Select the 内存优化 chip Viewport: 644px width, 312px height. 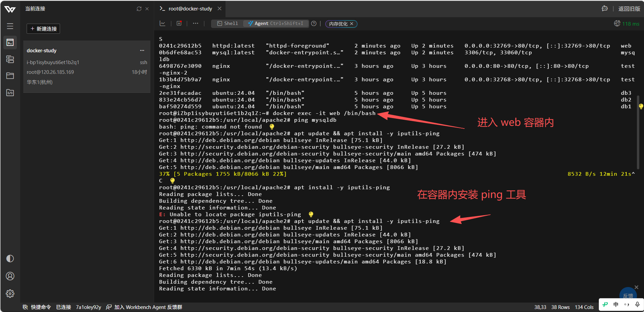click(x=338, y=24)
